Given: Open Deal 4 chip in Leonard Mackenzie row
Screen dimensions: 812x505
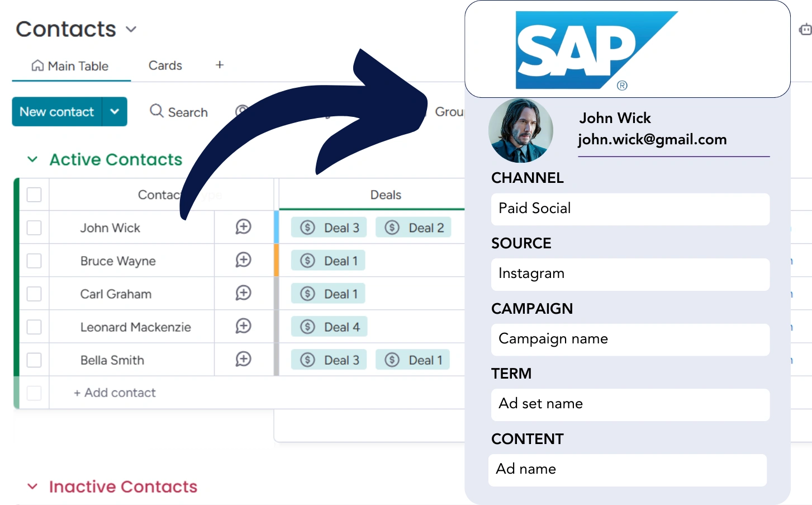Looking at the screenshot, I should point(329,327).
